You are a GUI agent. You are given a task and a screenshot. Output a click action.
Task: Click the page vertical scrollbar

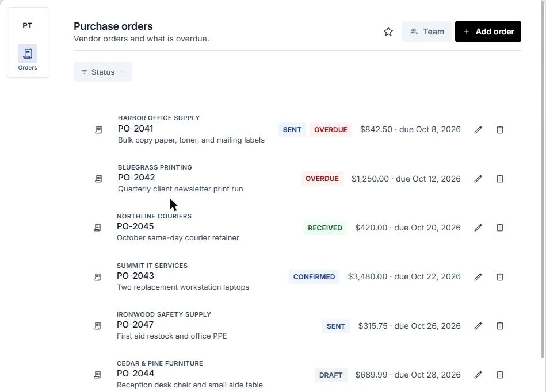pyautogui.click(x=542, y=179)
